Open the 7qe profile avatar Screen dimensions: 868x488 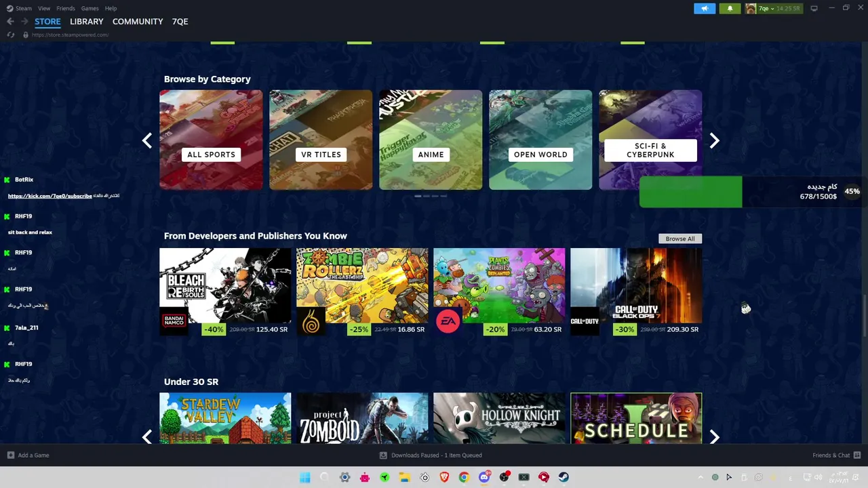point(751,8)
